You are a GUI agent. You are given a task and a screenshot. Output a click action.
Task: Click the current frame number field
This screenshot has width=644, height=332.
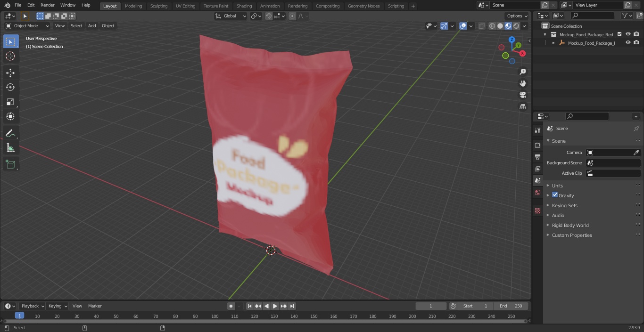tap(431, 306)
